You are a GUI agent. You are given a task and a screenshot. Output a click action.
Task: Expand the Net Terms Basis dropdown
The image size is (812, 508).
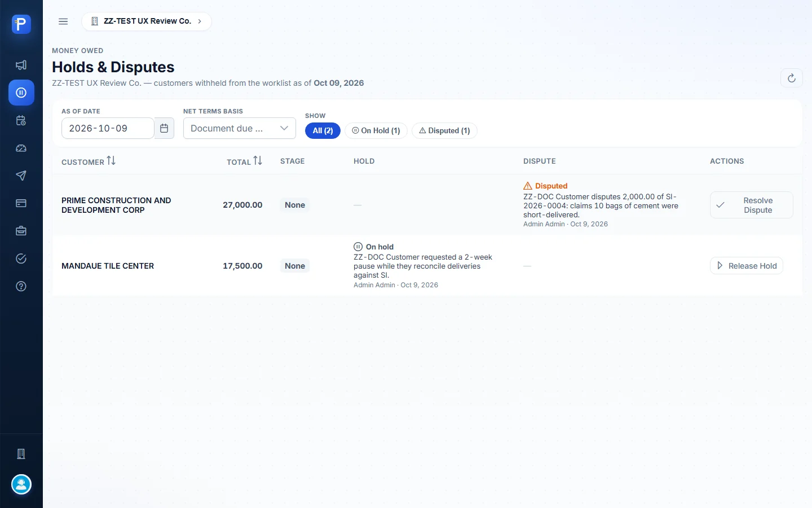(240, 128)
